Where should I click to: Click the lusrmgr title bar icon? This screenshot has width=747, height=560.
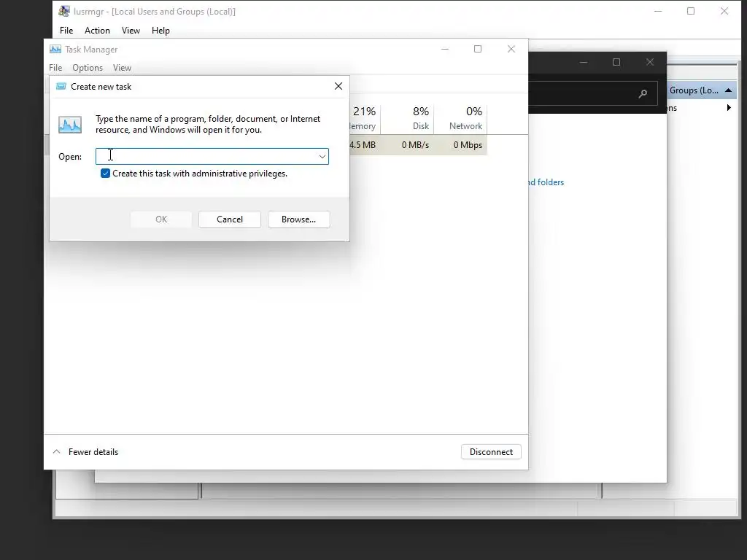(x=64, y=11)
